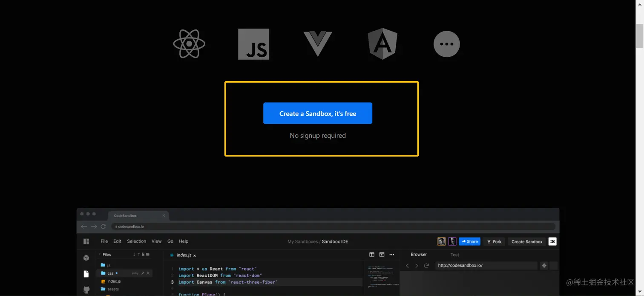This screenshot has width=644, height=296.
Task: Click code line import Canvas from react-three-fiber
Action: (x=228, y=282)
